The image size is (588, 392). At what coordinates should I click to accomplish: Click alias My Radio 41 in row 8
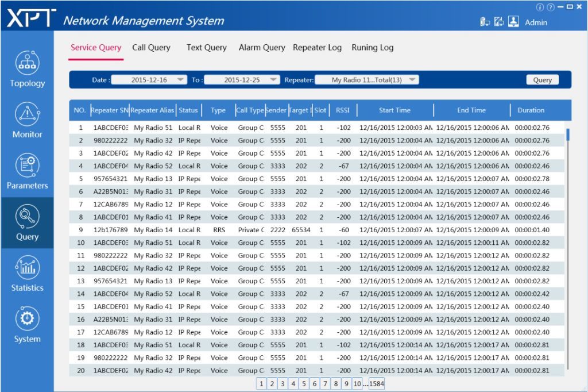click(153, 217)
